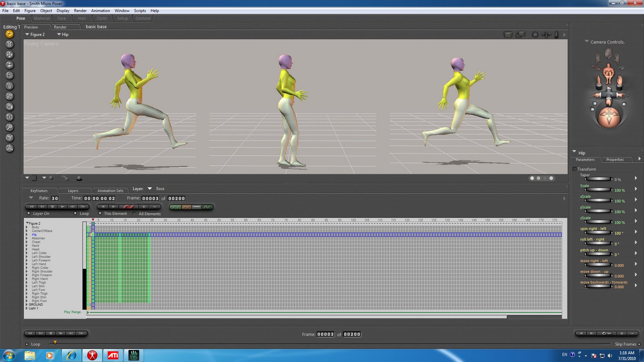
Task: Click the Frame number field showing 00003
Action: click(x=150, y=198)
